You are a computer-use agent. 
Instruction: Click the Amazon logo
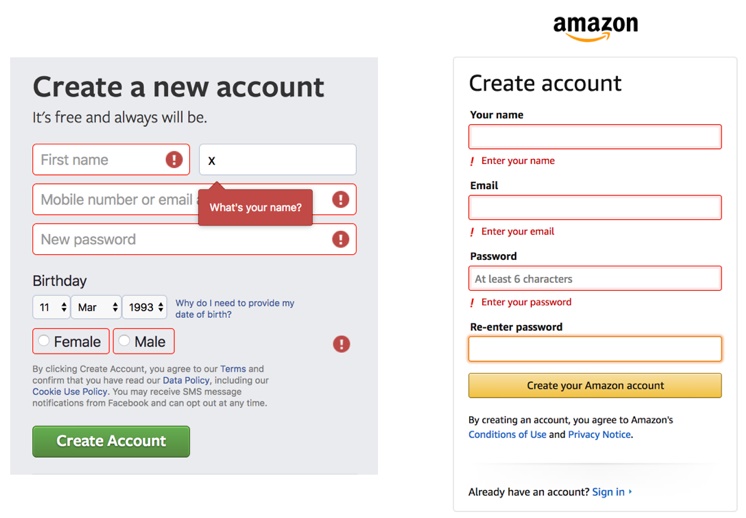[x=595, y=27]
